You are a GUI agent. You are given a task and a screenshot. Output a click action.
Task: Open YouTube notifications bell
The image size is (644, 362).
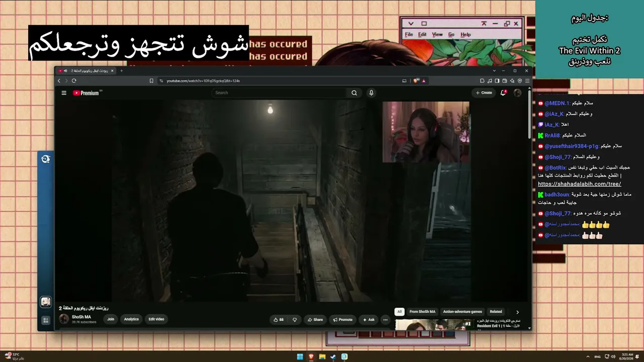[x=503, y=93]
